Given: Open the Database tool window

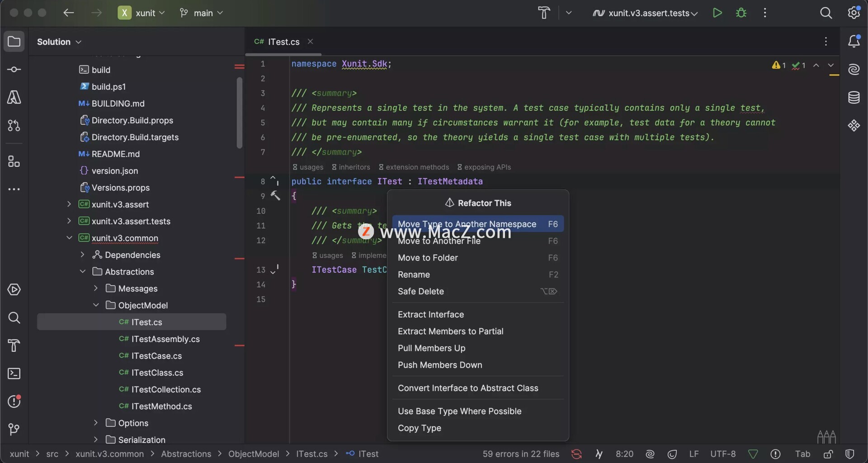Looking at the screenshot, I should pos(854,97).
